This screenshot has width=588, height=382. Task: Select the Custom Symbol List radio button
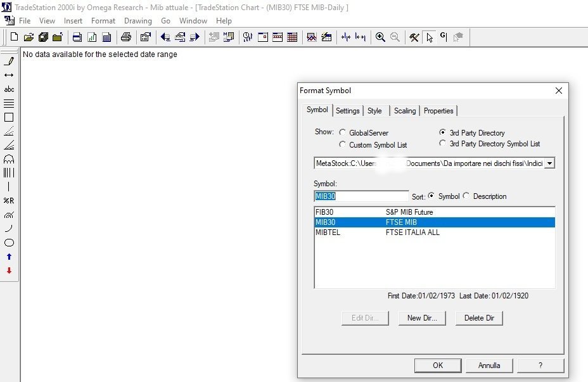[342, 144]
